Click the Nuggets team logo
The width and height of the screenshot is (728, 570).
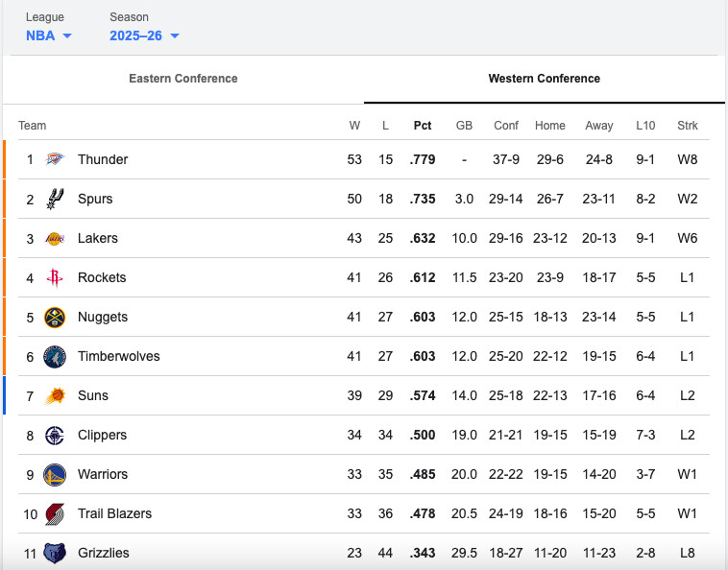[x=55, y=317]
